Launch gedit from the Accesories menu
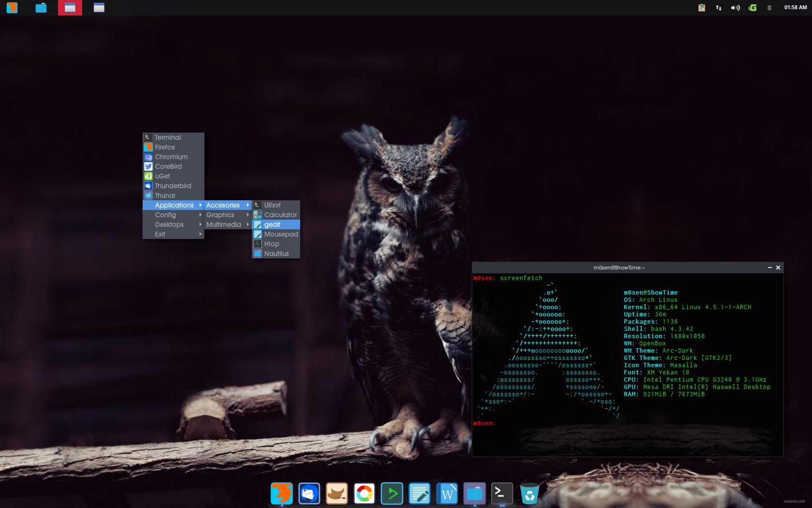 [276, 224]
